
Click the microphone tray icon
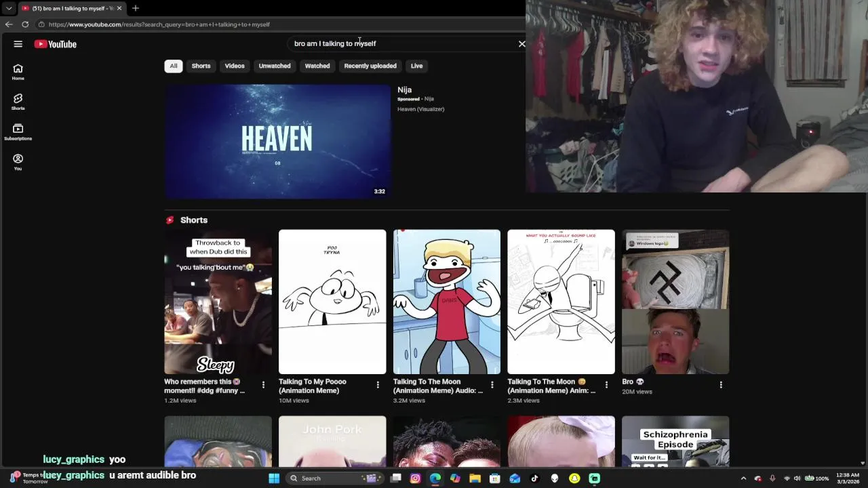[x=772, y=479]
